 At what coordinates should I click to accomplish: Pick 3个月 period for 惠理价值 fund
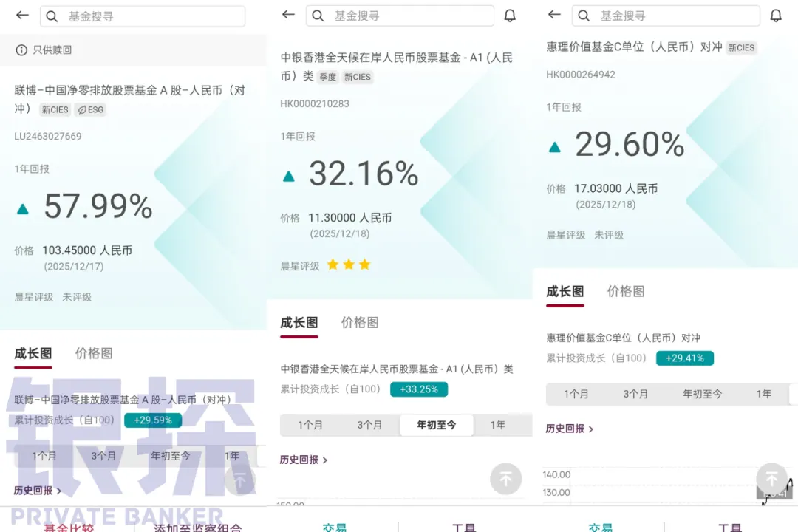coord(635,394)
